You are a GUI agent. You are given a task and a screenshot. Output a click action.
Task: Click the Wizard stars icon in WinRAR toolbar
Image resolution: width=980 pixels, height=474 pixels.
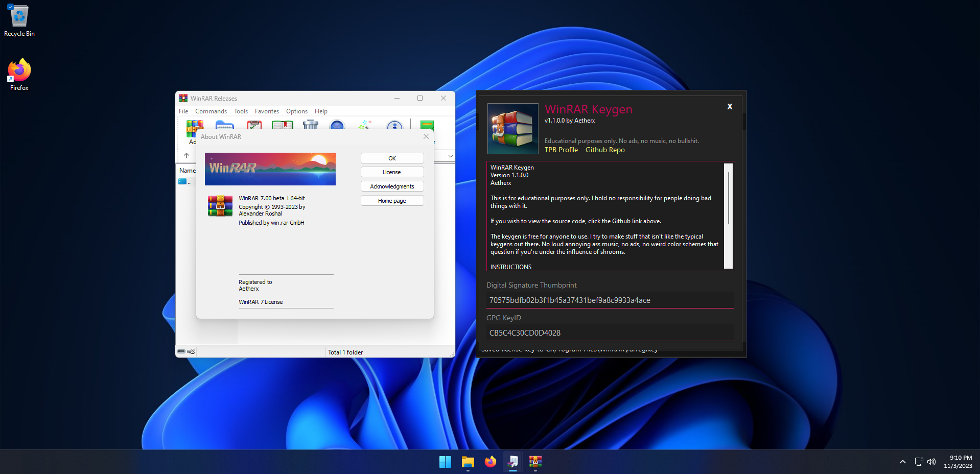point(365,125)
